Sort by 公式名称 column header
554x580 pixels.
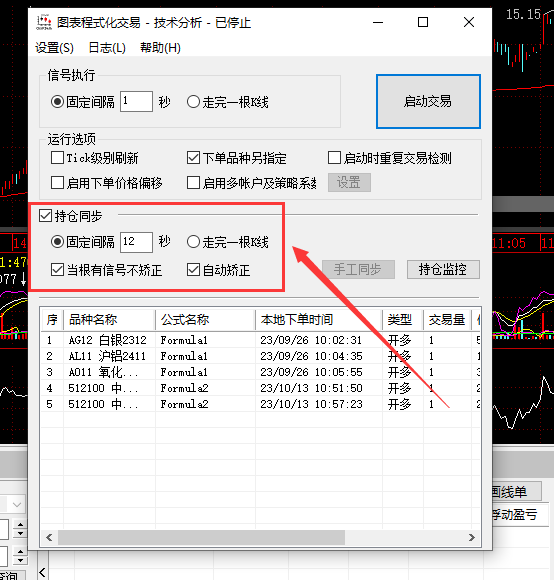coord(205,319)
